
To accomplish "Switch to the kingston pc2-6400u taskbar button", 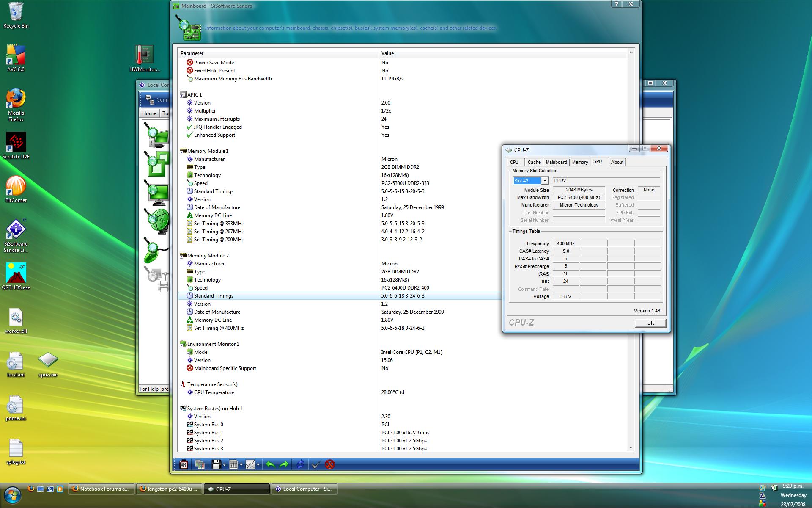I will pos(169,489).
